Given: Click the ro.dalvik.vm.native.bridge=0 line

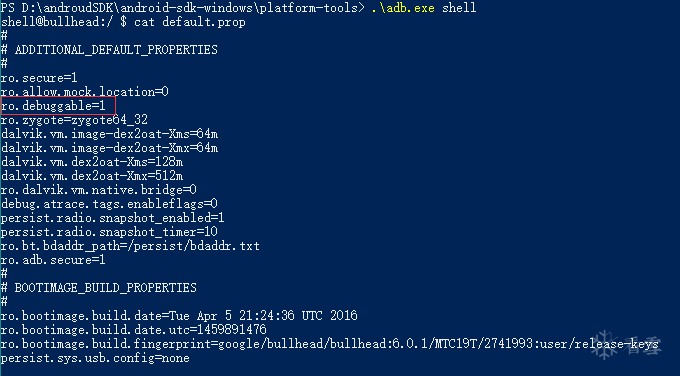Looking at the screenshot, I should tap(98, 190).
